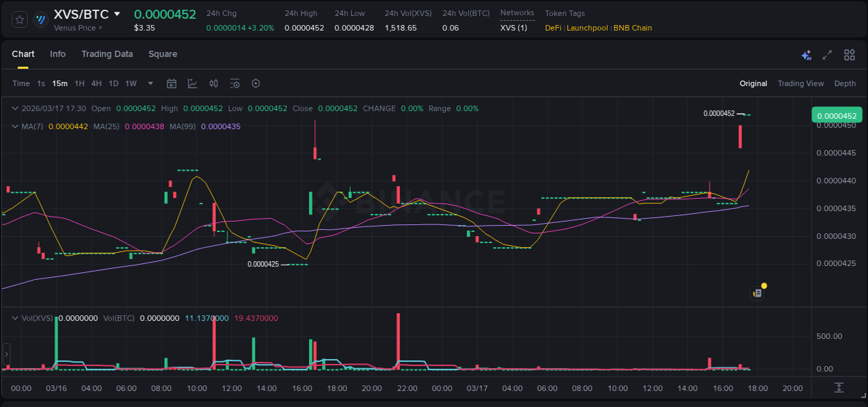Collapse the MA indicator legend chevron
This screenshot has width=868, height=407.
point(15,126)
